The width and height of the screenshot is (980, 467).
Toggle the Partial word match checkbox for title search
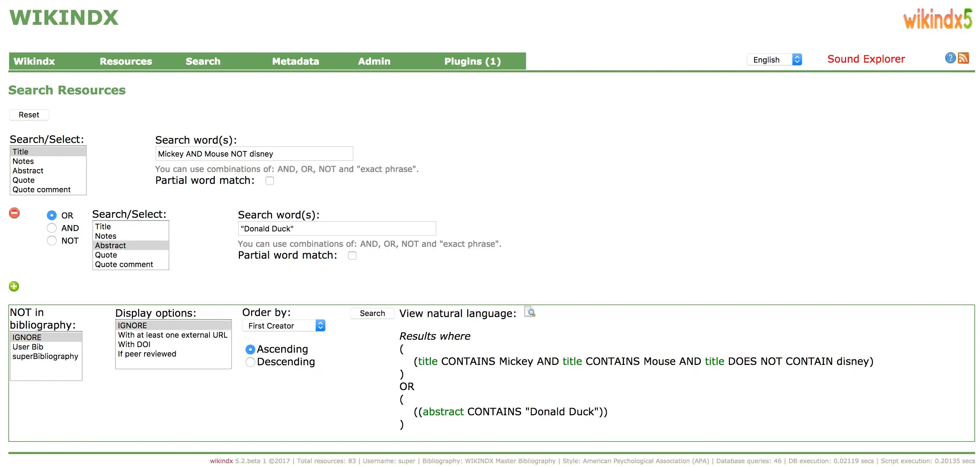(x=269, y=181)
